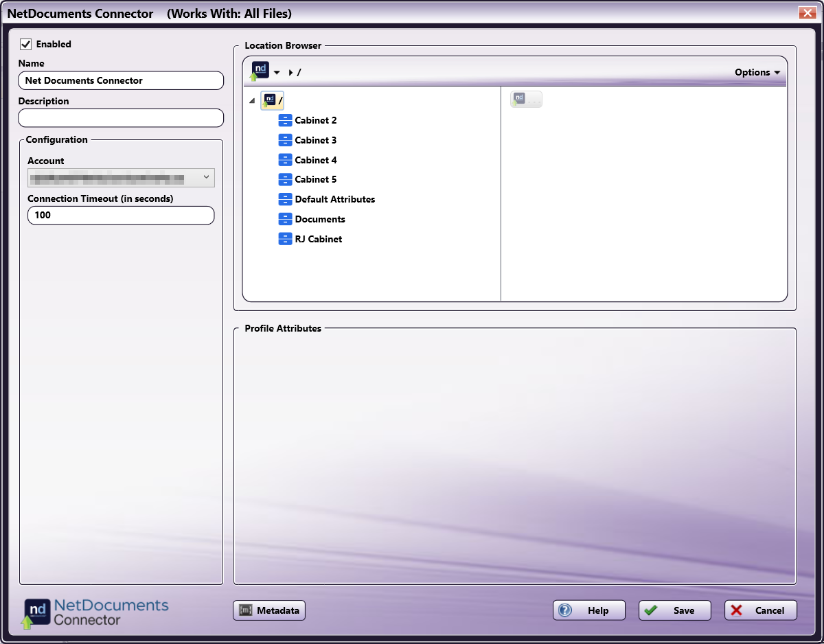Open the Metadata button
Screen dimensions: 824x644
click(269, 610)
